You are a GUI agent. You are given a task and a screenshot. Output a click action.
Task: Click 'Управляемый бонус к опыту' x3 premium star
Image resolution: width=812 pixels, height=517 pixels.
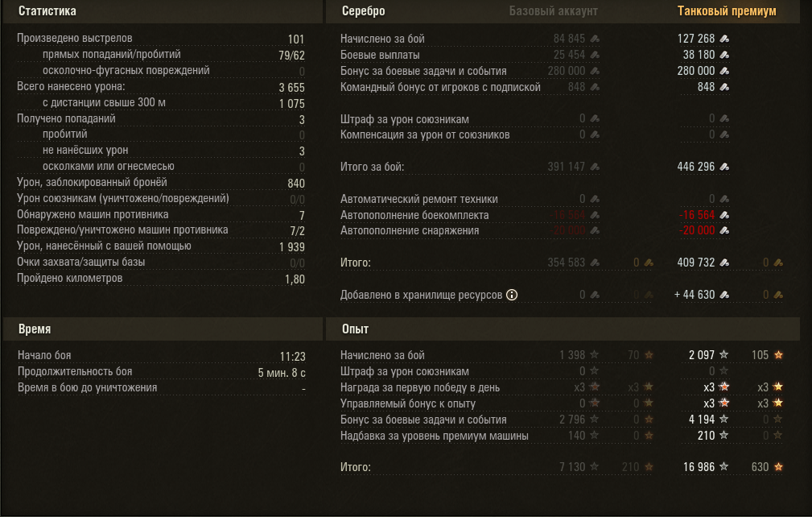point(724,403)
